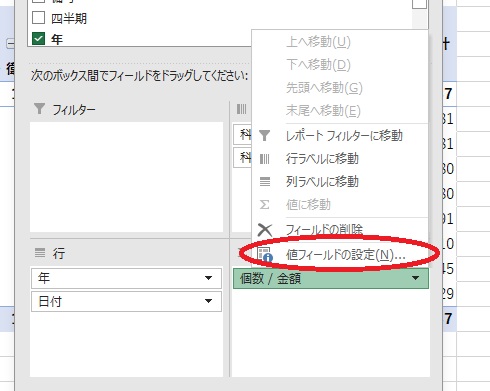
Task: Click the 行 area header icon
Action: click(40, 253)
